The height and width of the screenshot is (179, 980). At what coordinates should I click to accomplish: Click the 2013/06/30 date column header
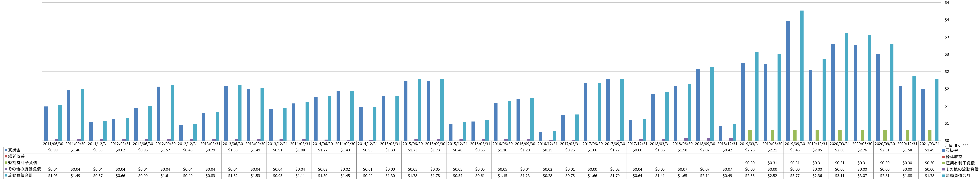pos(233,144)
